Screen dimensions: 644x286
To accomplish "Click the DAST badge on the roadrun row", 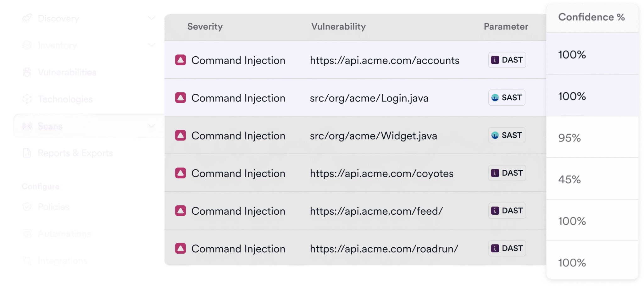I will [x=507, y=248].
